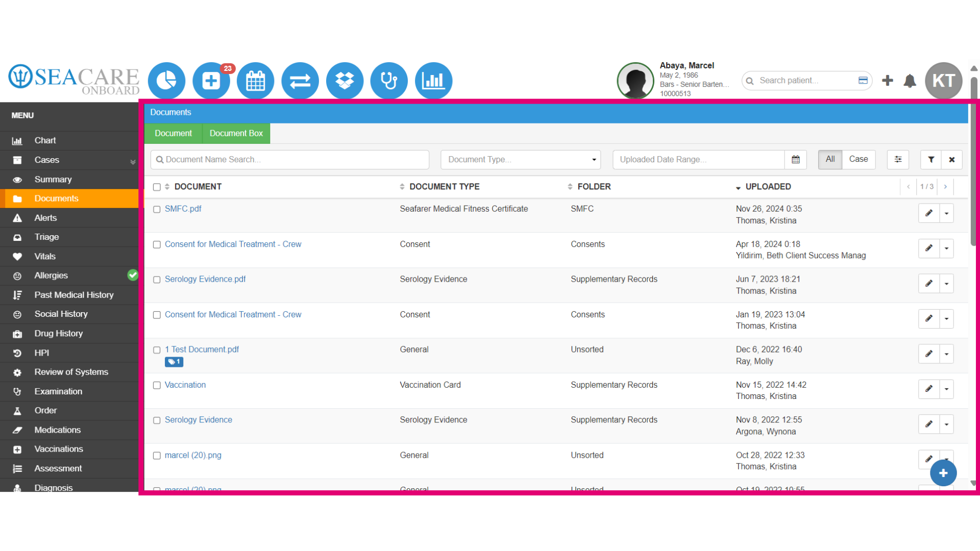Click Marcel Abaya's profile photo
This screenshot has width=980, height=551.
[635, 81]
